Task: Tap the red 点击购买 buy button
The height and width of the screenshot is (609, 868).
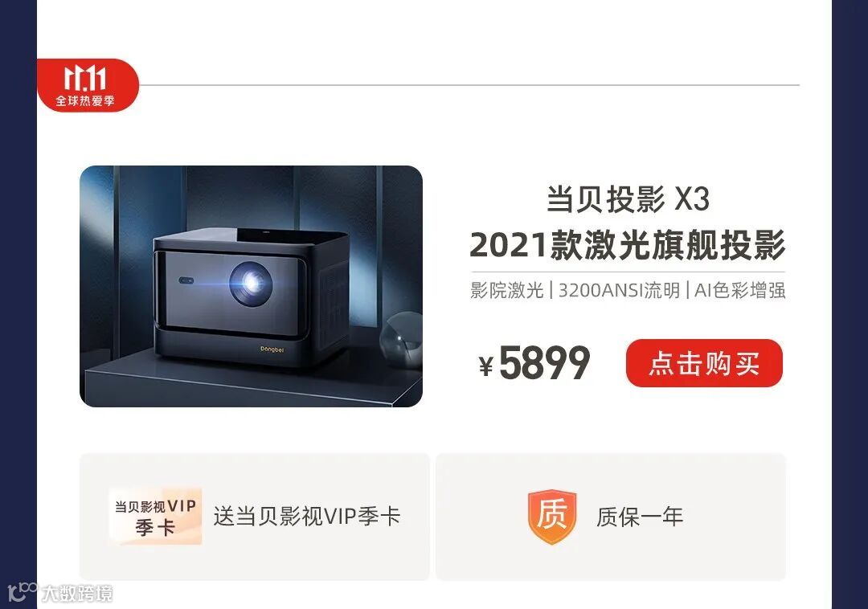Action: pyautogui.click(x=704, y=363)
